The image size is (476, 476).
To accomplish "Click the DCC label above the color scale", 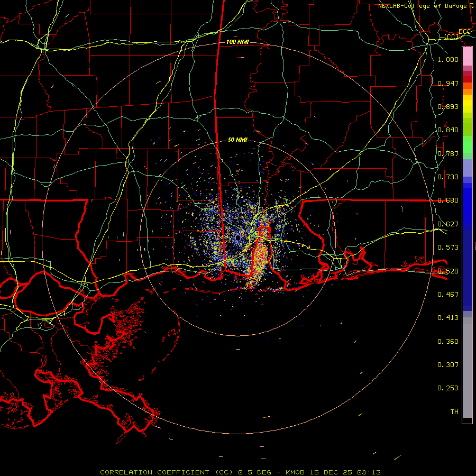I will tap(465, 32).
